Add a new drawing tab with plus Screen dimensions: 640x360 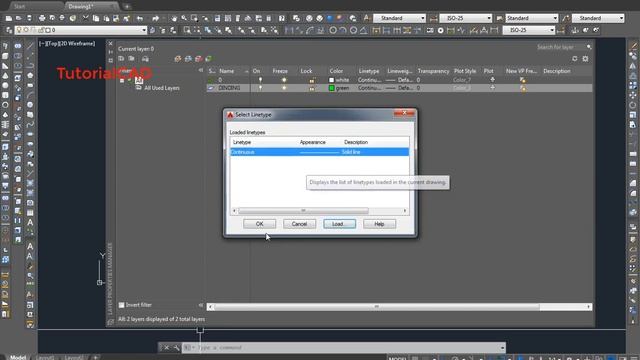click(127, 7)
